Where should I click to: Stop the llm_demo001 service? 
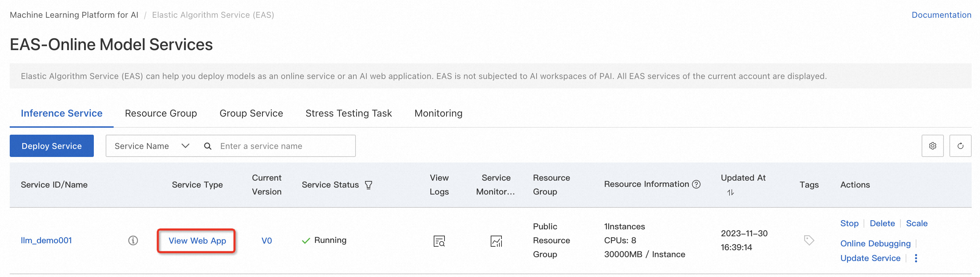[x=849, y=223]
